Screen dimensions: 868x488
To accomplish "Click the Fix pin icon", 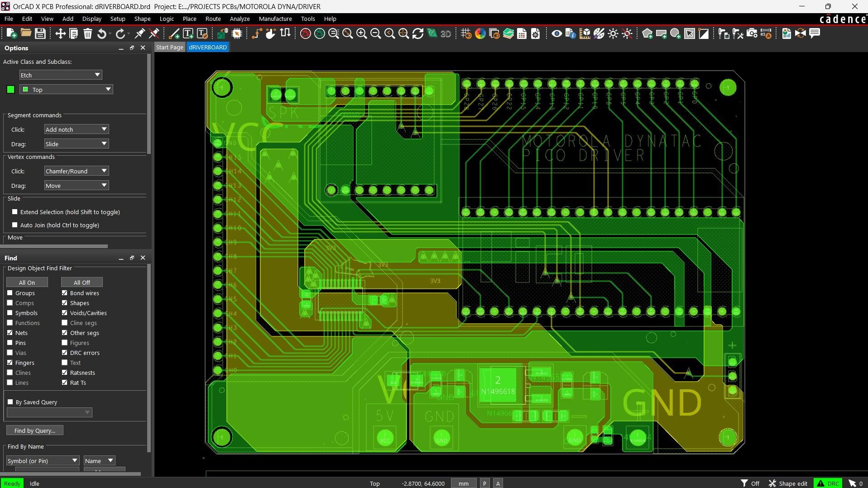I will 140,33.
